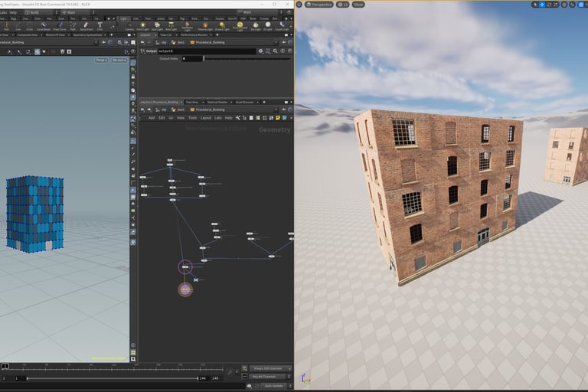This screenshot has height=392, width=588.
Task: Open the Key All Channels dropdown
Action: (269, 376)
